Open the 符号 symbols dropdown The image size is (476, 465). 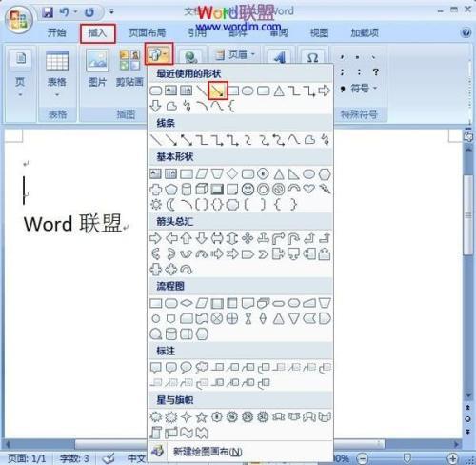(359, 88)
